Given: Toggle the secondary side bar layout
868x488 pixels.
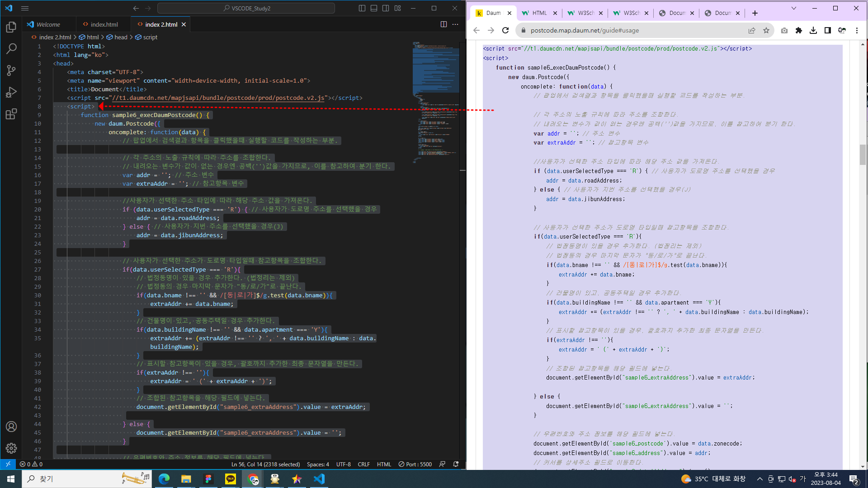Looking at the screenshot, I should 386,8.
